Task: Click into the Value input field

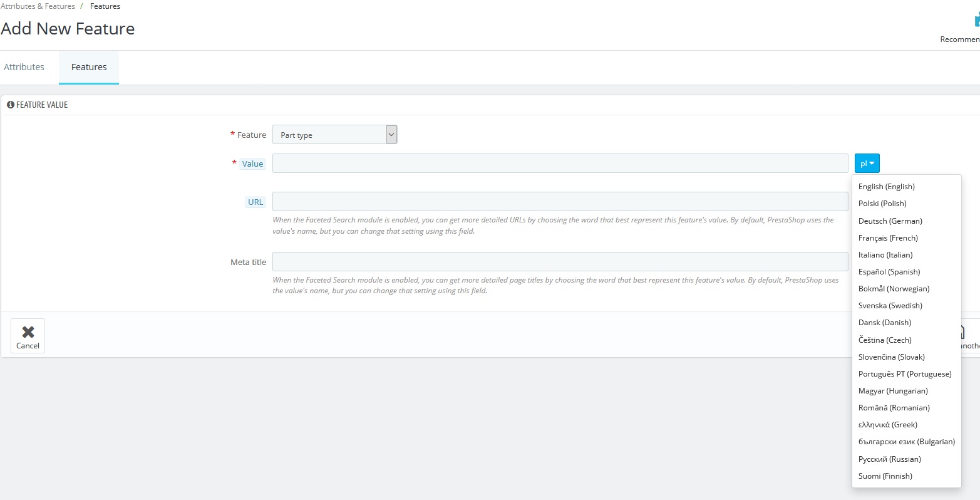Action: tap(560, 164)
